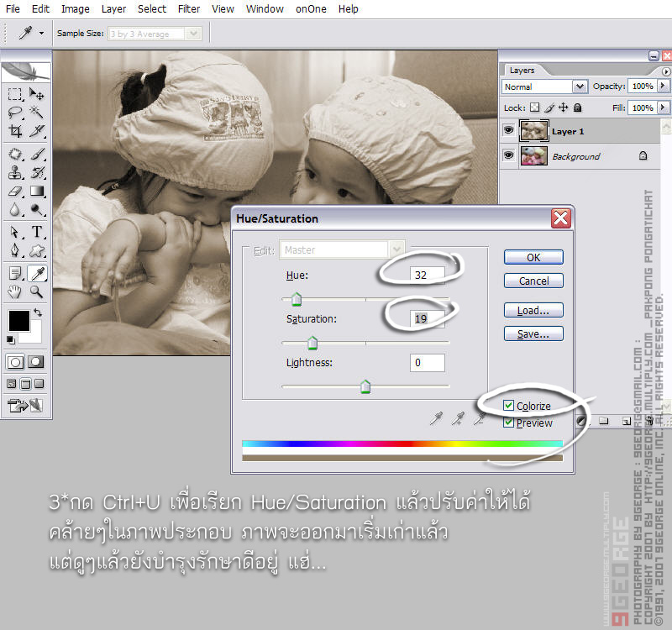672x630 pixels.
Task: Select the Crop tool
Action: 15,131
